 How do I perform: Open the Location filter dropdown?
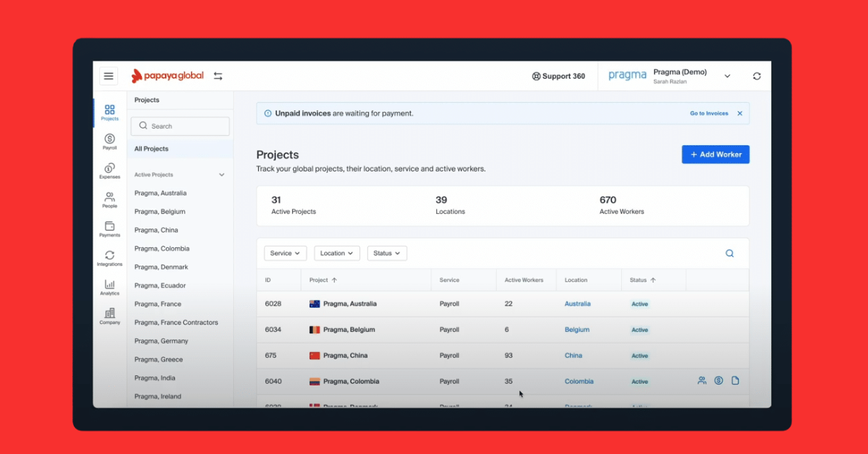point(336,253)
